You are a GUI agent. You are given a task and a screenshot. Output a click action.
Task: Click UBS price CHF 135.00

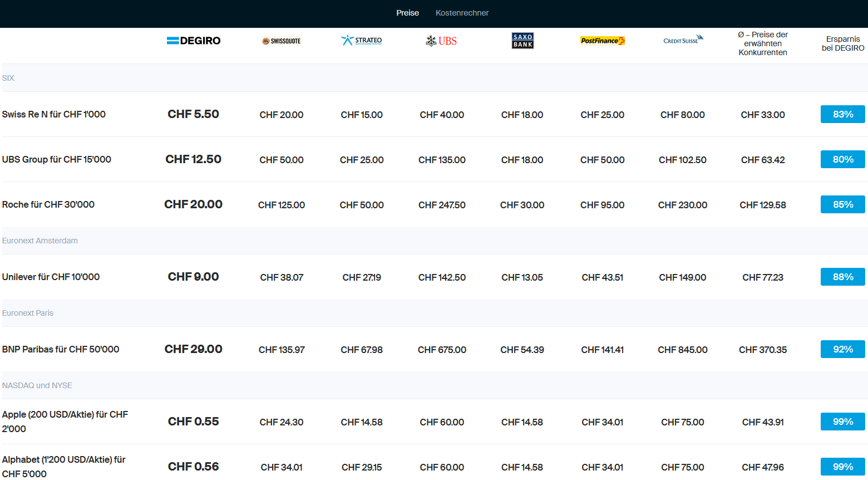click(x=442, y=160)
